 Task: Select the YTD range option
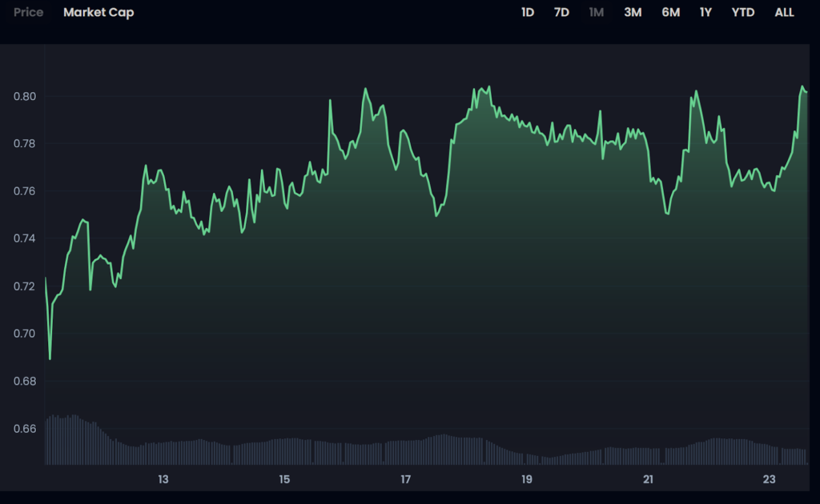coord(743,13)
